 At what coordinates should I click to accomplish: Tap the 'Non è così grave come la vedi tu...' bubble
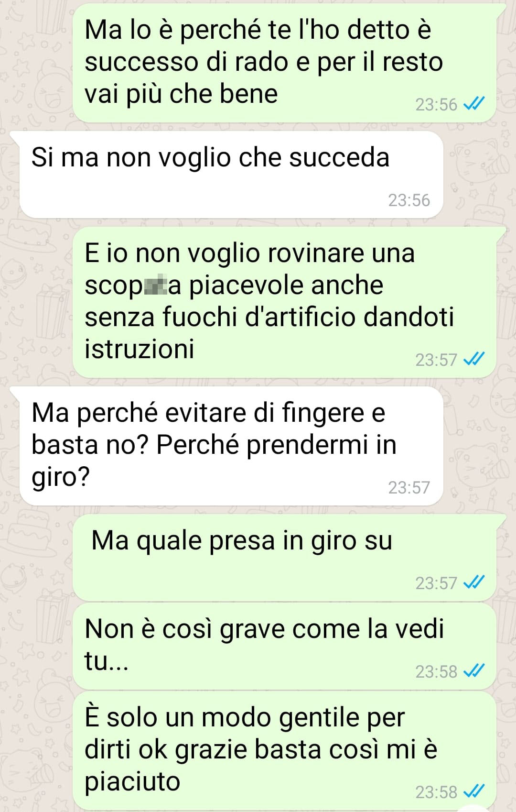pos(284,646)
